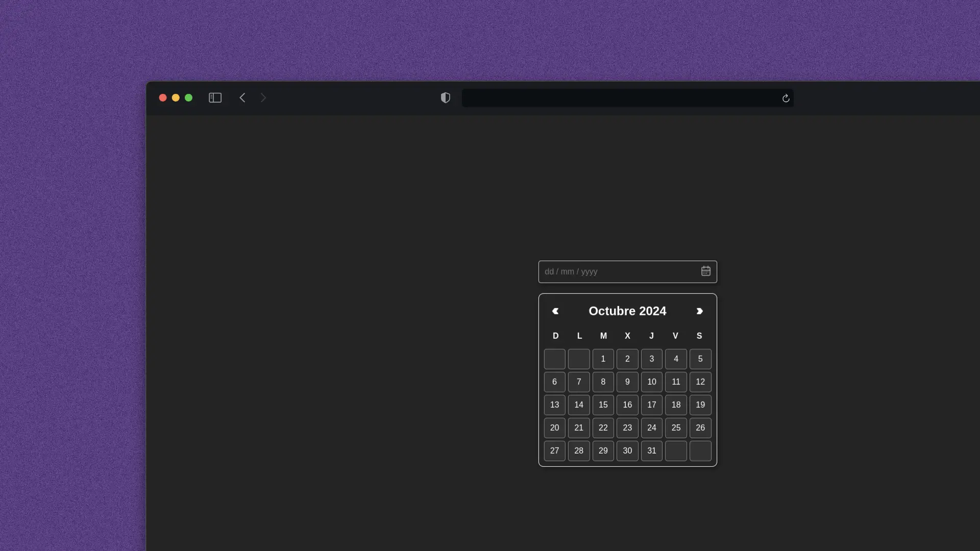Click the X weekday header
Viewport: 980px width, 551px height.
click(x=627, y=336)
